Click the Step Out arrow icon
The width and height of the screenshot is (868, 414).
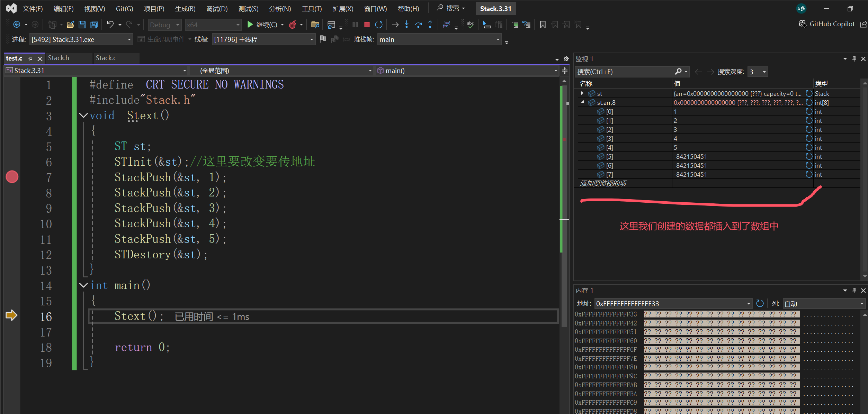tap(430, 25)
